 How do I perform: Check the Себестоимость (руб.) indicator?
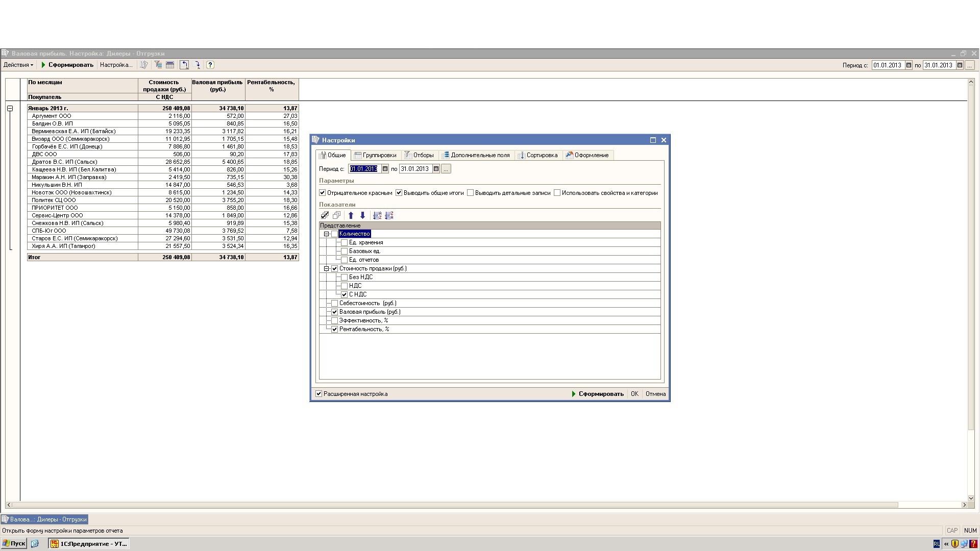(x=335, y=303)
